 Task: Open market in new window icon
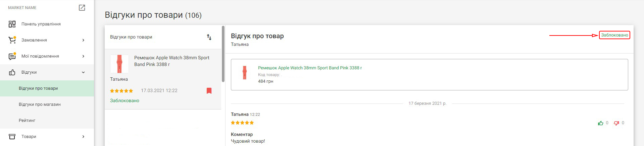(82, 8)
